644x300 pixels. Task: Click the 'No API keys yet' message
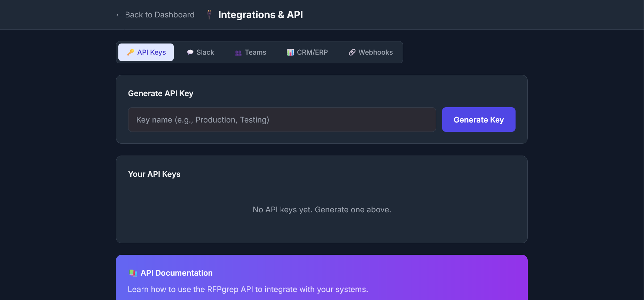point(322,210)
